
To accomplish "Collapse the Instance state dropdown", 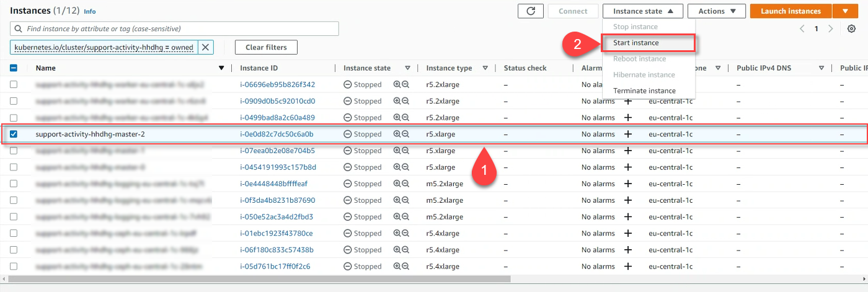I will coord(642,11).
